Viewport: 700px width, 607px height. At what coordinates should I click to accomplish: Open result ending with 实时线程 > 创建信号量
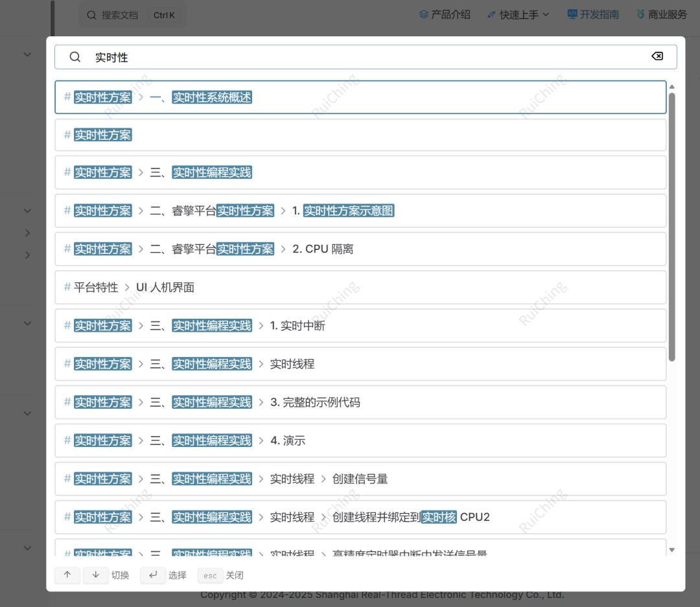click(360, 479)
